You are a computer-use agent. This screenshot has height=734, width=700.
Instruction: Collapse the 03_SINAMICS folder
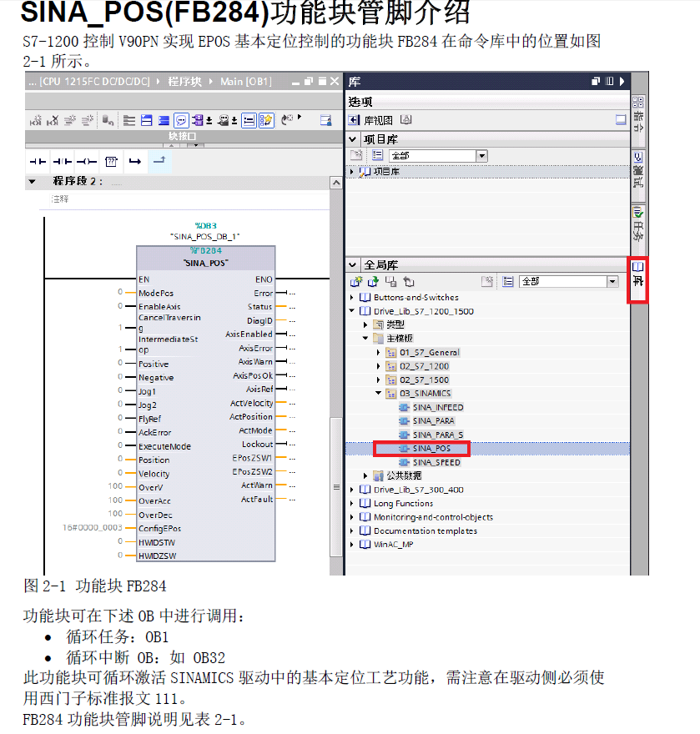(x=379, y=394)
